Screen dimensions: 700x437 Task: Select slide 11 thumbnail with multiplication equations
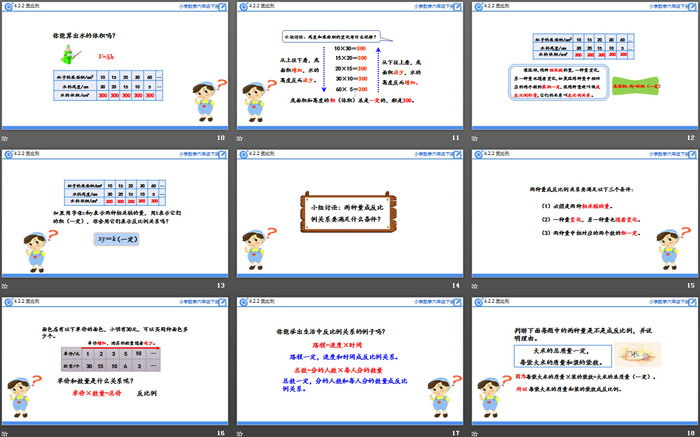coord(350,66)
